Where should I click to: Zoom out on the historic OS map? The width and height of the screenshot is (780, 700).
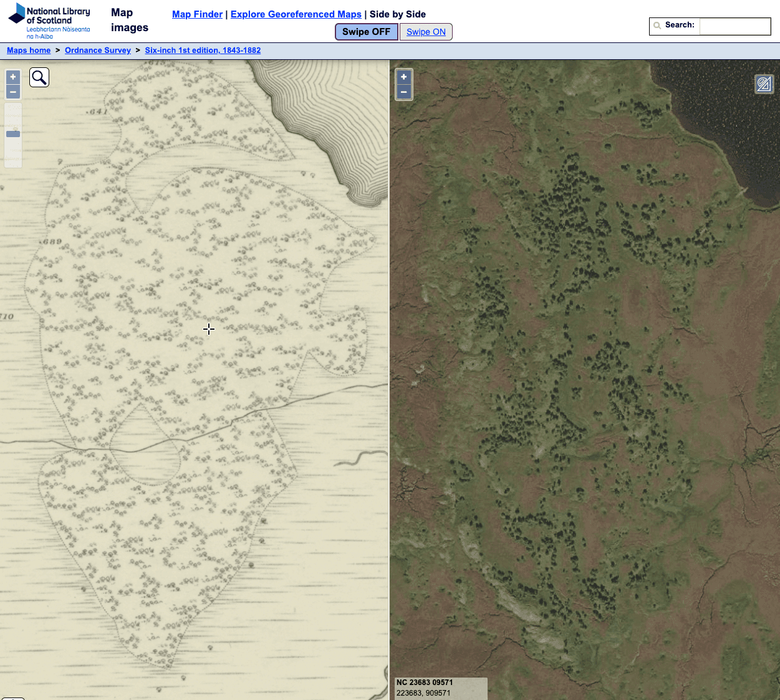[x=13, y=92]
